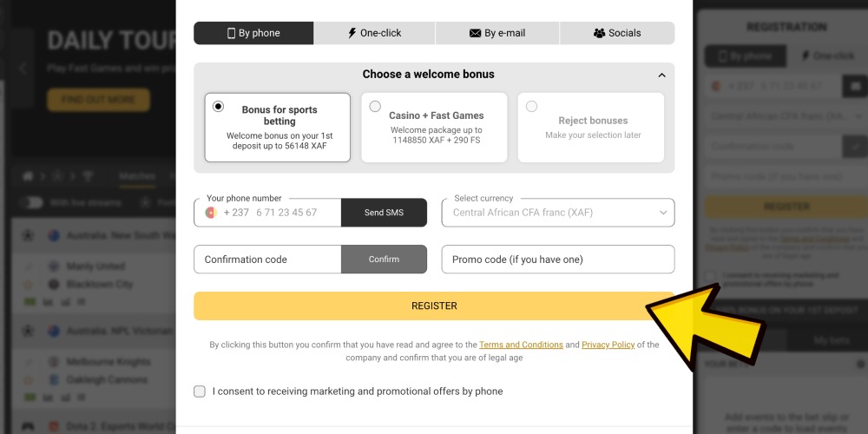
Task: Click the checkmark button beside sidebar confirmation code
Action: [x=855, y=146]
